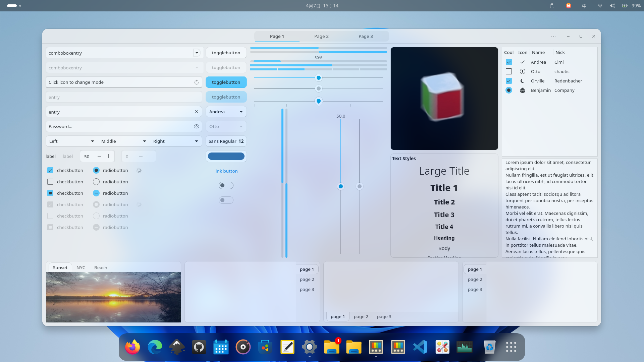Open the Settings gear in the dock
Image resolution: width=644 pixels, height=362 pixels.
(x=310, y=347)
